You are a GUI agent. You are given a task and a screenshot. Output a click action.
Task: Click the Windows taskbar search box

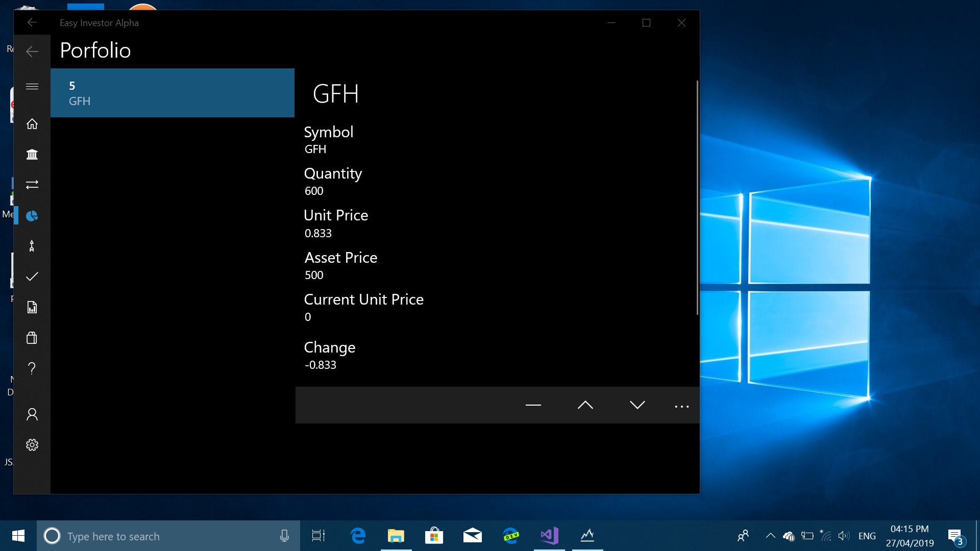168,536
